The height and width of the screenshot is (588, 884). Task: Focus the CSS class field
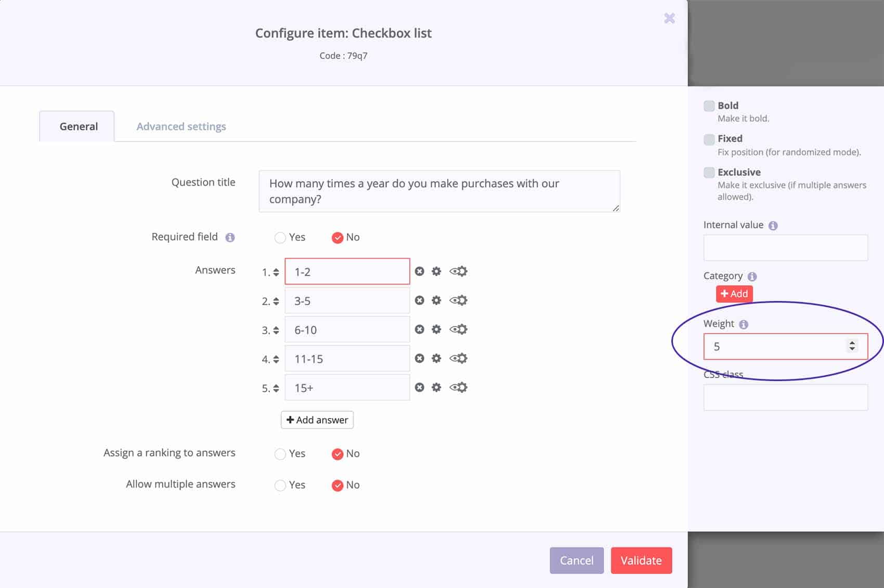click(786, 398)
